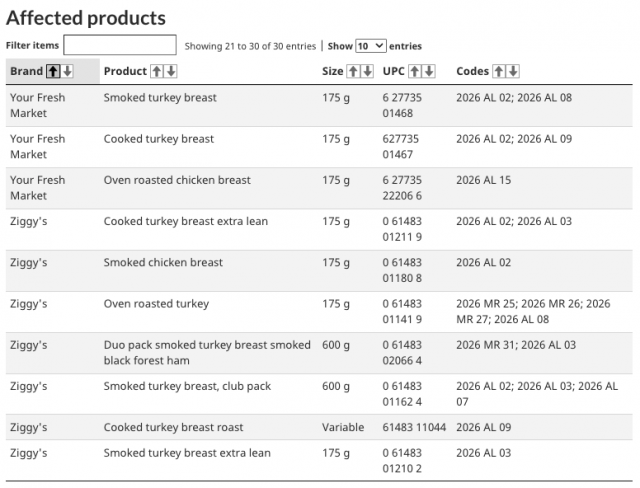
Task: Sort UPC column ascending
Action: coord(415,71)
